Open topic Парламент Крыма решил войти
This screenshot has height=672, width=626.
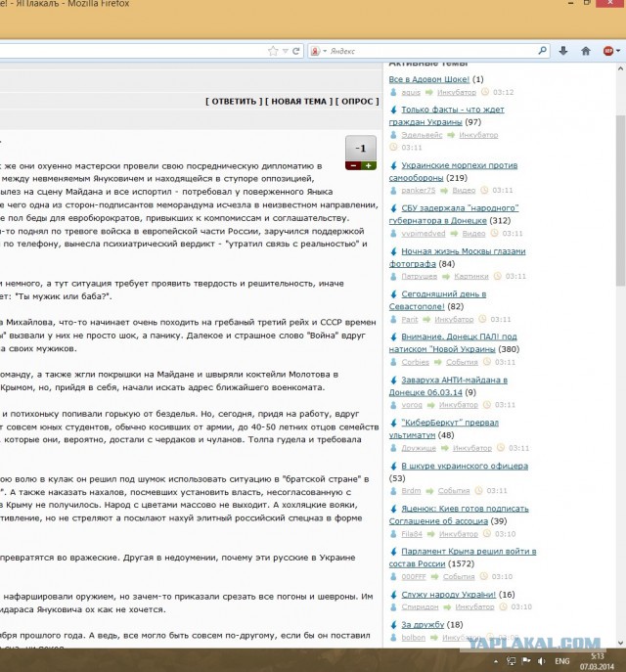point(469,552)
